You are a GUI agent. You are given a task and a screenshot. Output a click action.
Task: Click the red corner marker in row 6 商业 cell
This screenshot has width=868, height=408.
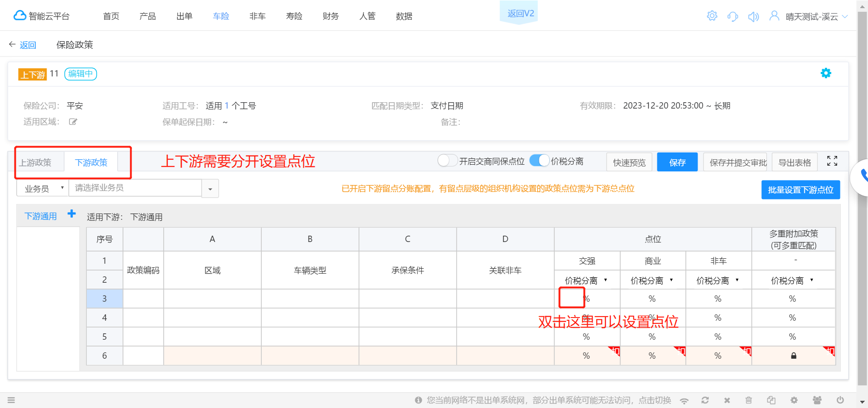(x=680, y=351)
